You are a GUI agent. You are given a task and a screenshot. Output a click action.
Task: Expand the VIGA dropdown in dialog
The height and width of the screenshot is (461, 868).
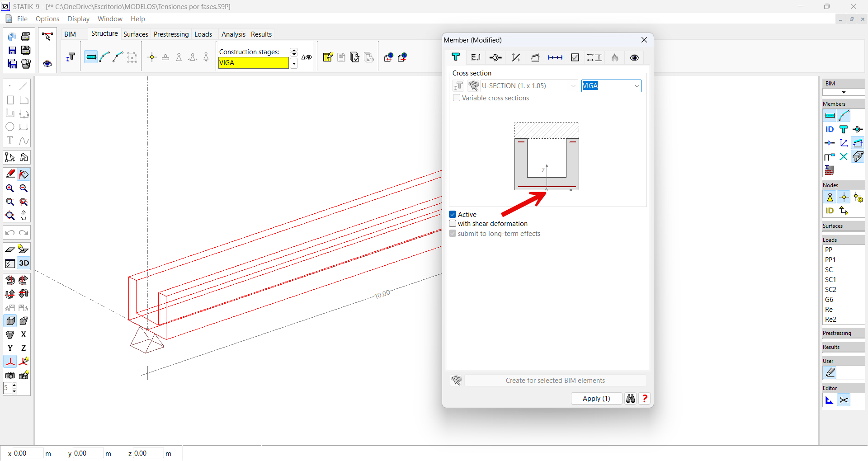[x=636, y=86]
